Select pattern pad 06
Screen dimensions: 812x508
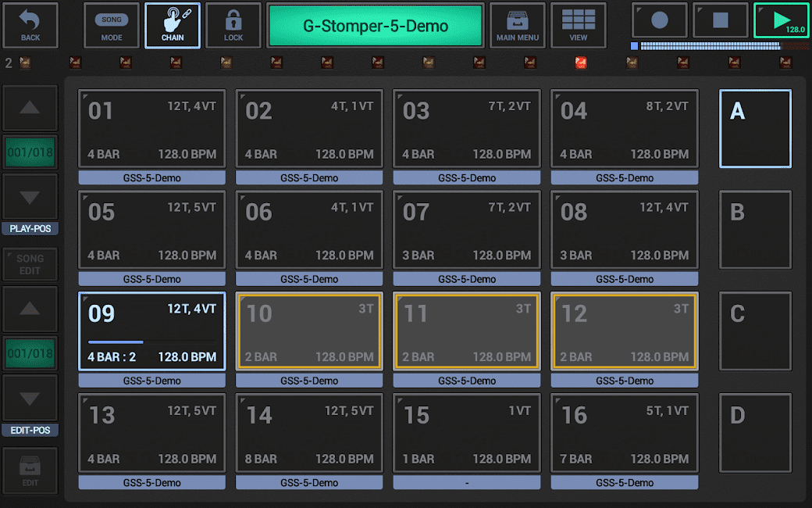(309, 230)
